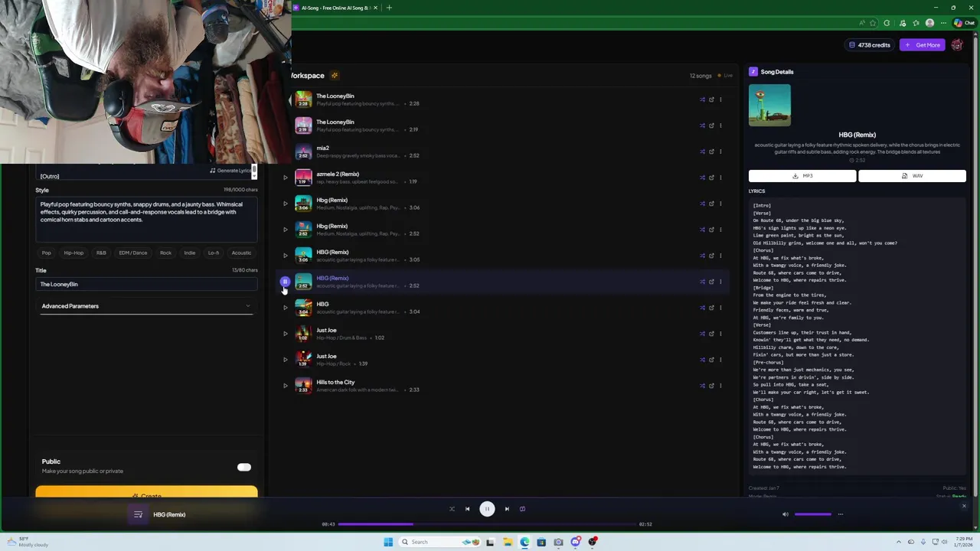Open the user avatar menu
The image size is (980, 551).
point(957,45)
